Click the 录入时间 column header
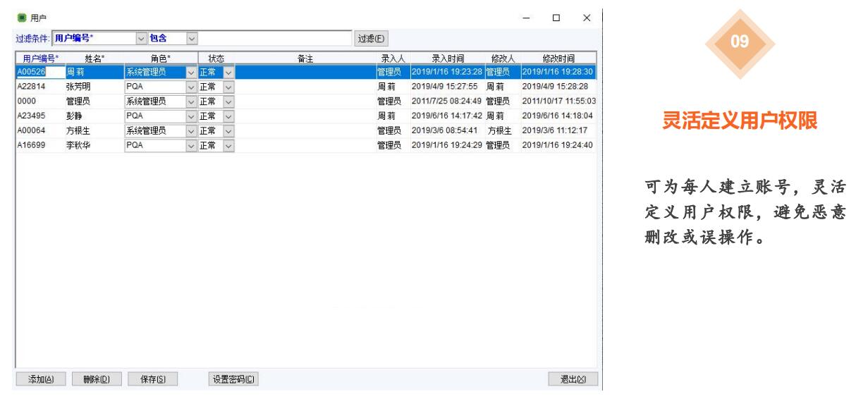Screen dimensions: 868x406 pyautogui.click(x=447, y=58)
